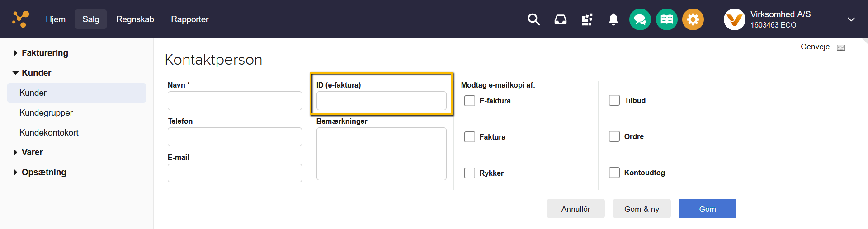
Task: Click the notifications bell icon
Action: [x=613, y=19]
